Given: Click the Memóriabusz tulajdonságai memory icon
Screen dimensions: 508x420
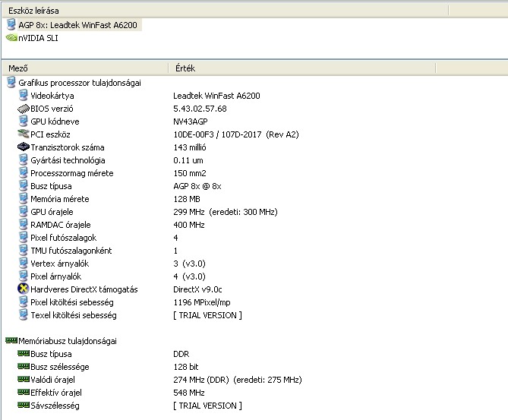Looking at the screenshot, I should click(x=11, y=340).
